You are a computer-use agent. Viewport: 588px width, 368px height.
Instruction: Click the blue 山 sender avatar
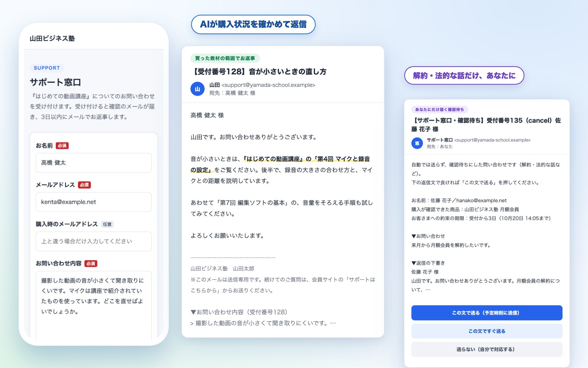click(197, 89)
